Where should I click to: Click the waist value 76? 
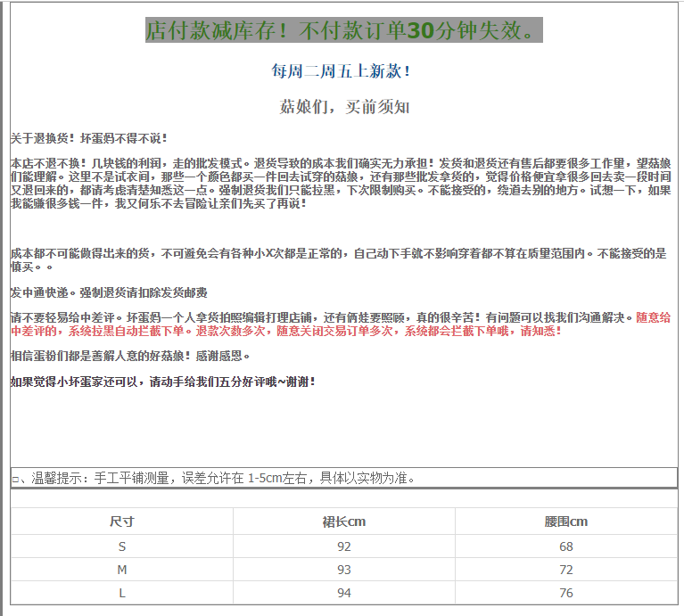tap(566, 593)
